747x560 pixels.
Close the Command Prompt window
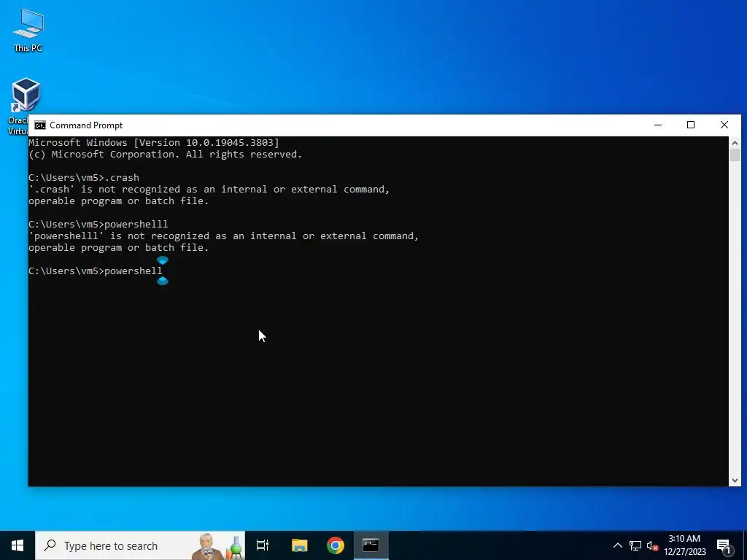724,125
